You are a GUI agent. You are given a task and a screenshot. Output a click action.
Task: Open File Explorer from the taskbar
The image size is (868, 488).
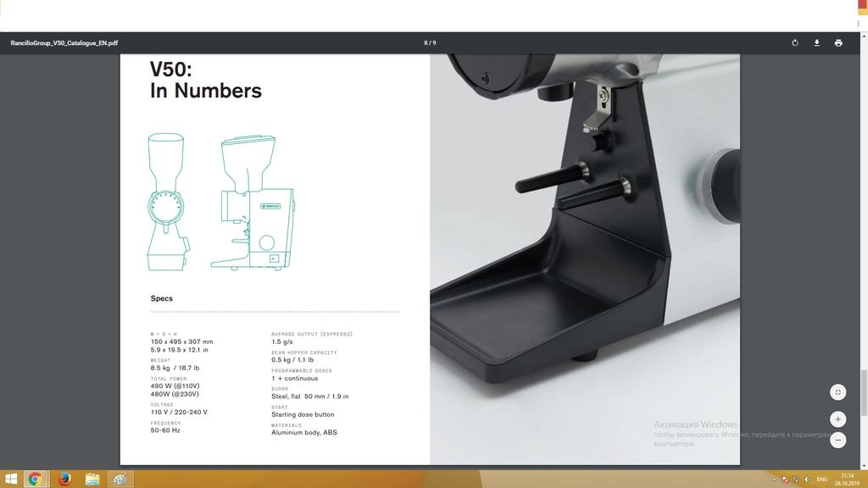pyautogui.click(x=92, y=480)
